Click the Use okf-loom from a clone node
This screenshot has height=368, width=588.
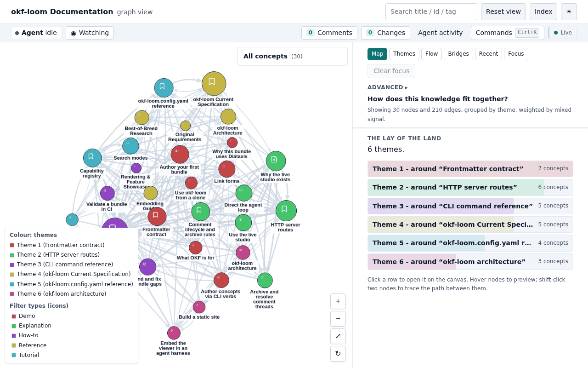(x=191, y=183)
